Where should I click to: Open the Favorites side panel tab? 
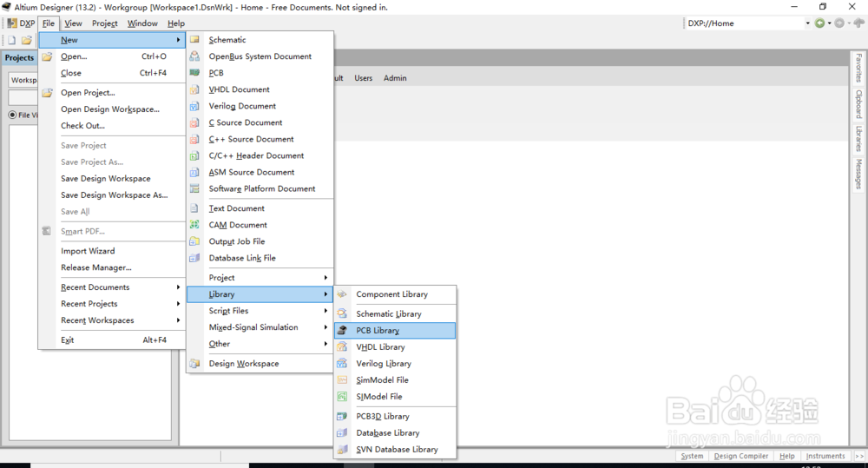pyautogui.click(x=858, y=68)
